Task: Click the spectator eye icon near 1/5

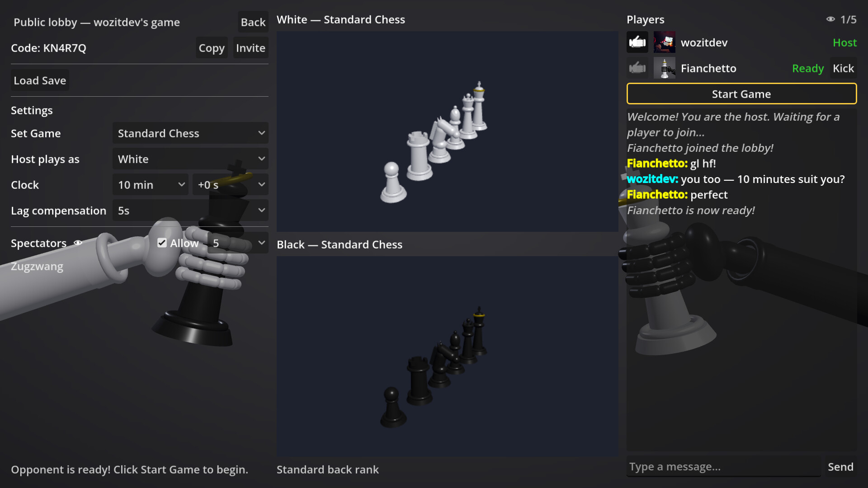Action: (830, 19)
